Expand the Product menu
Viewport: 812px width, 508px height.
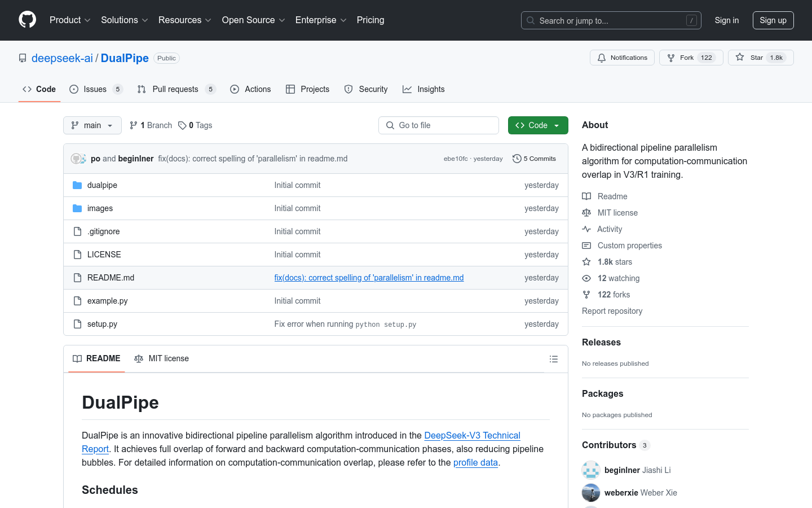[x=70, y=20]
